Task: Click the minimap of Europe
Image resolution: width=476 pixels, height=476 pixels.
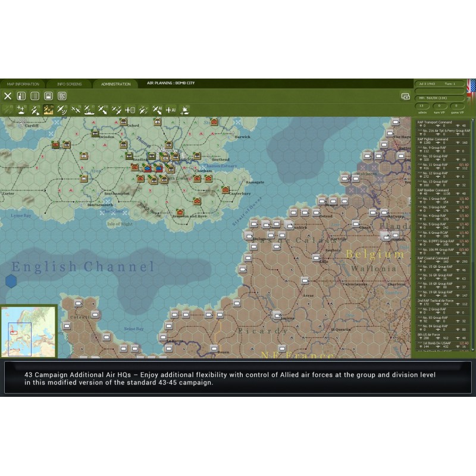Action: pyautogui.click(x=29, y=331)
